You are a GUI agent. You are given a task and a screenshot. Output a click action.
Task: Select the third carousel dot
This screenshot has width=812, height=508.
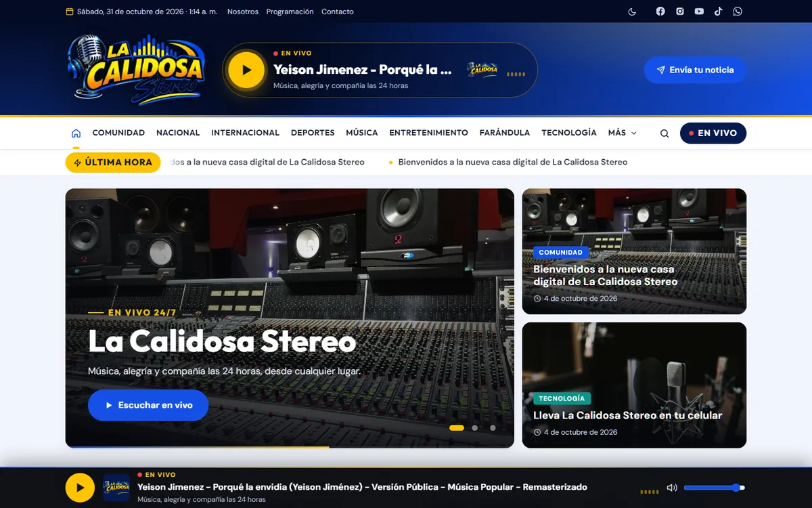(493, 428)
